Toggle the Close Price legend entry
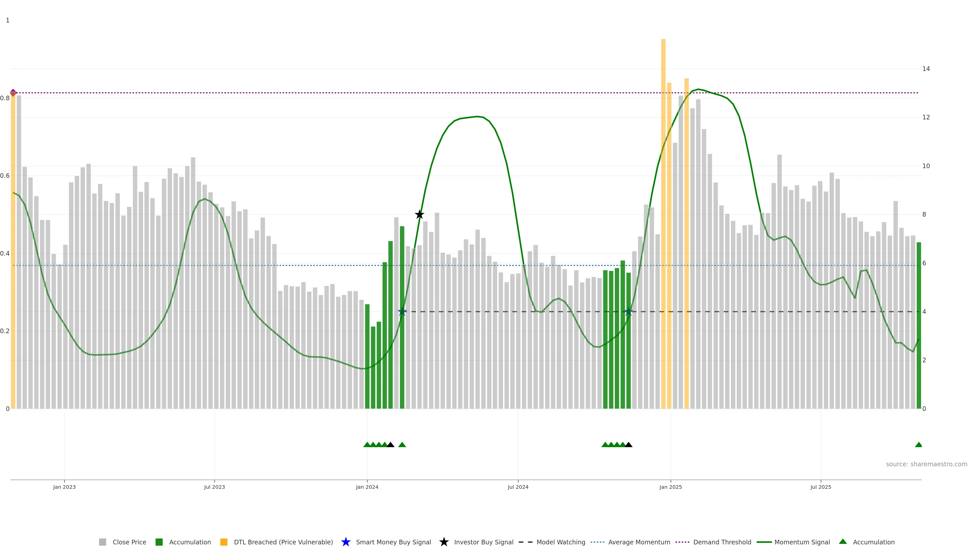The height and width of the screenshot is (551, 980). coord(129,542)
